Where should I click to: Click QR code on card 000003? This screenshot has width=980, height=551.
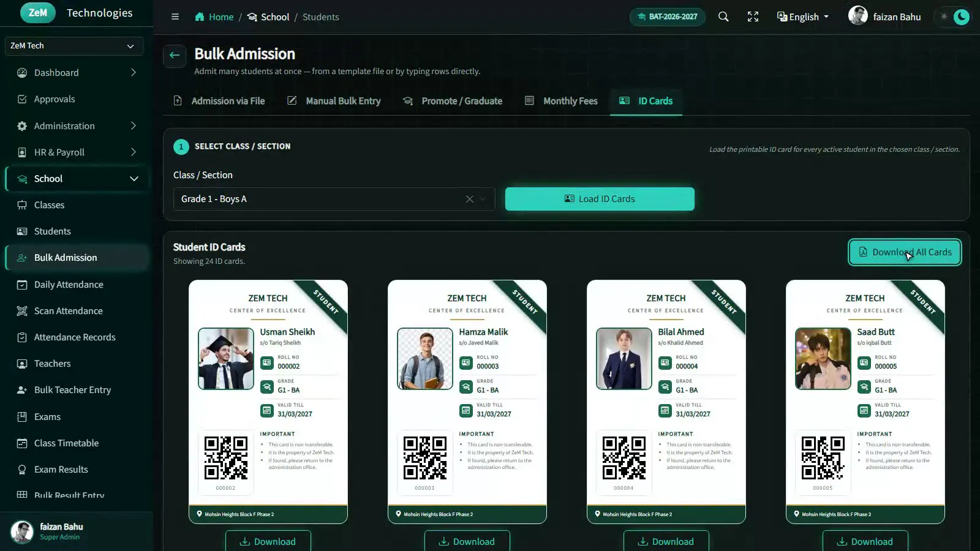(x=425, y=458)
